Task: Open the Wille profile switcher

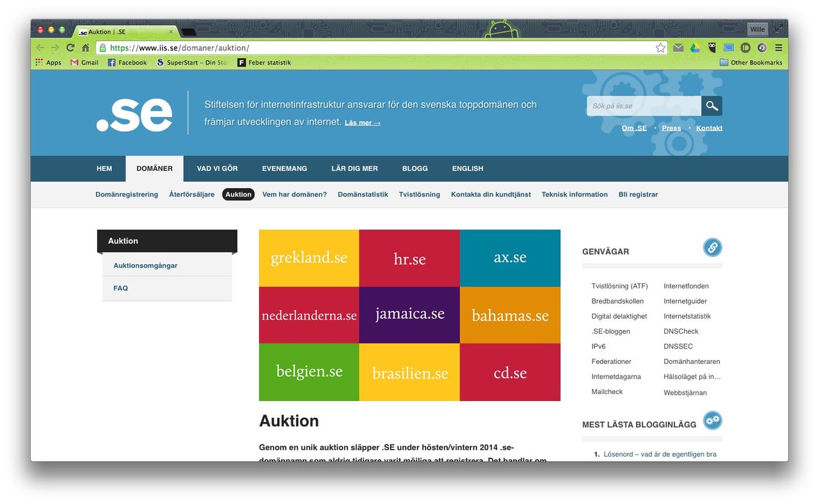Action: click(x=757, y=29)
